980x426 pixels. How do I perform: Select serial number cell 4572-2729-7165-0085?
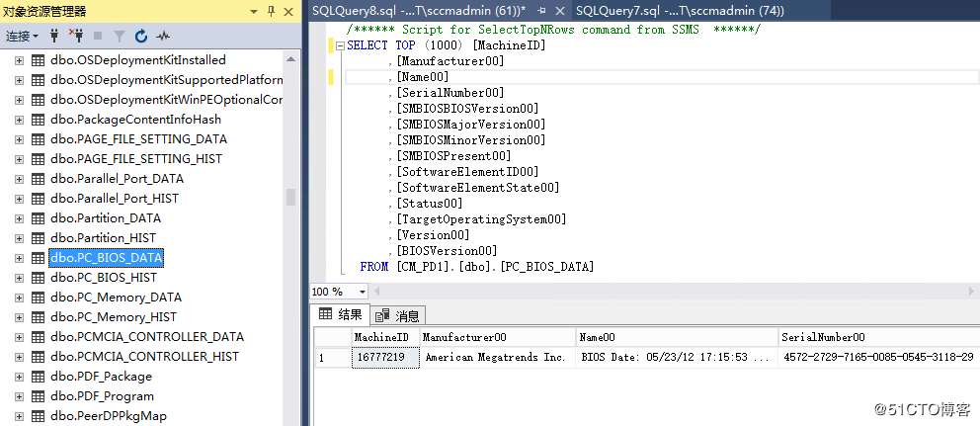coord(879,358)
